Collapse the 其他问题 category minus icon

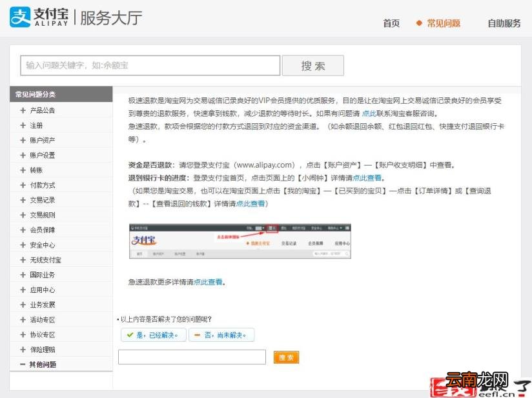pyautogui.click(x=23, y=364)
